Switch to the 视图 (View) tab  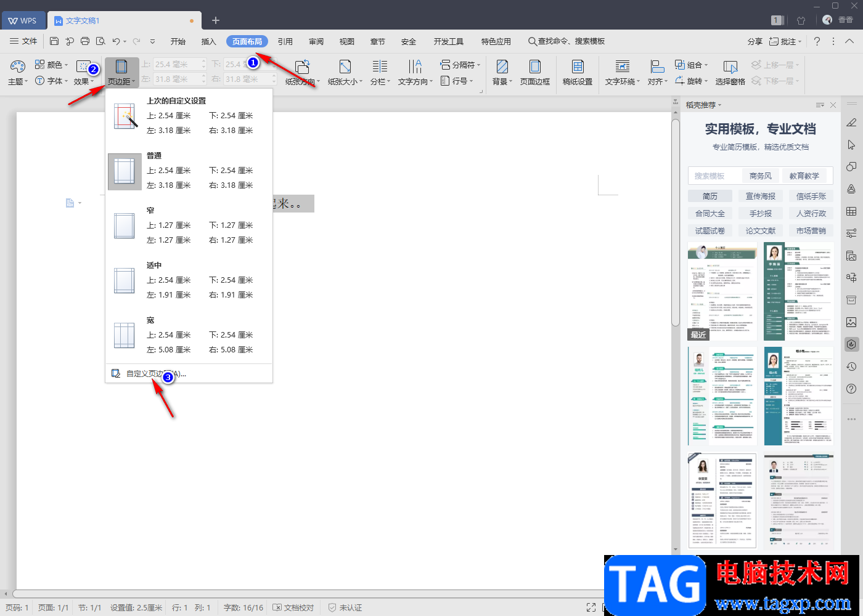tap(347, 41)
